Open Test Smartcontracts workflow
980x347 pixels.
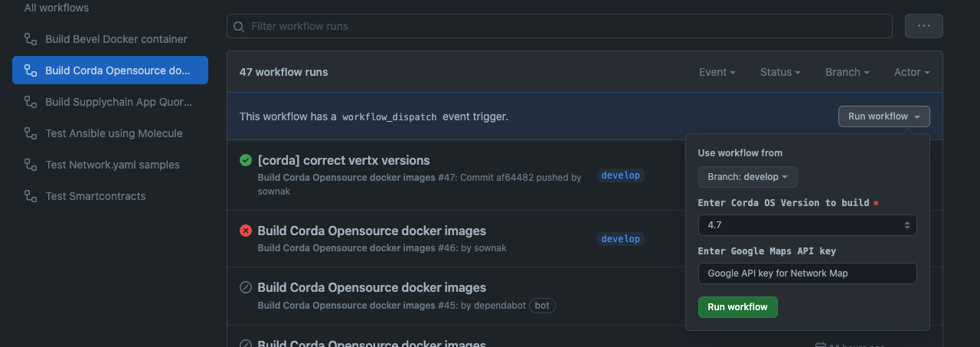110,196
